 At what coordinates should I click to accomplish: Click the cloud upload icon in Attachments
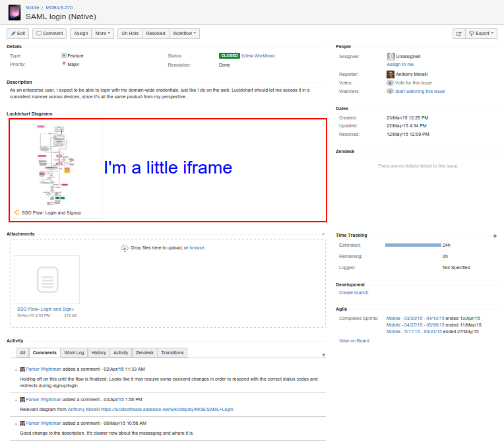pyautogui.click(x=125, y=248)
